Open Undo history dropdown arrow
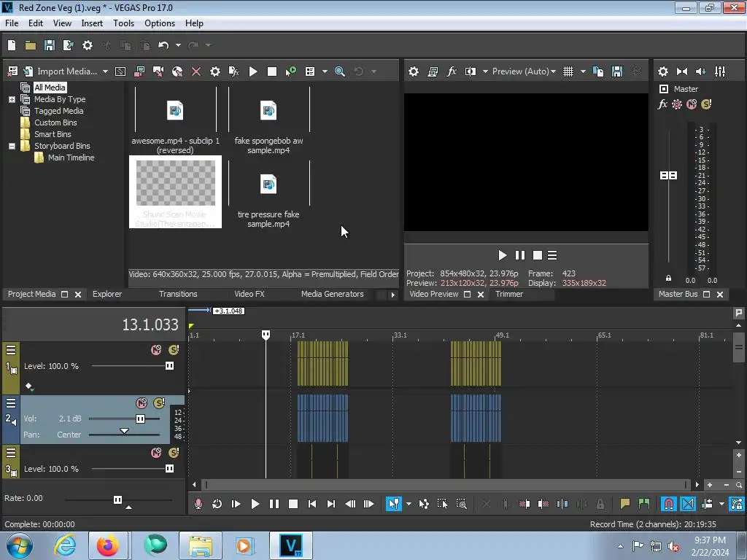 click(x=178, y=45)
